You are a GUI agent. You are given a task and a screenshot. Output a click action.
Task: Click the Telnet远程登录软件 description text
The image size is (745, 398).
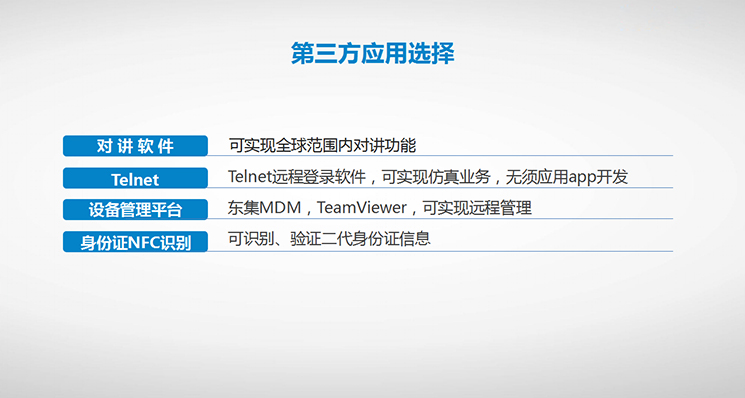click(297, 177)
